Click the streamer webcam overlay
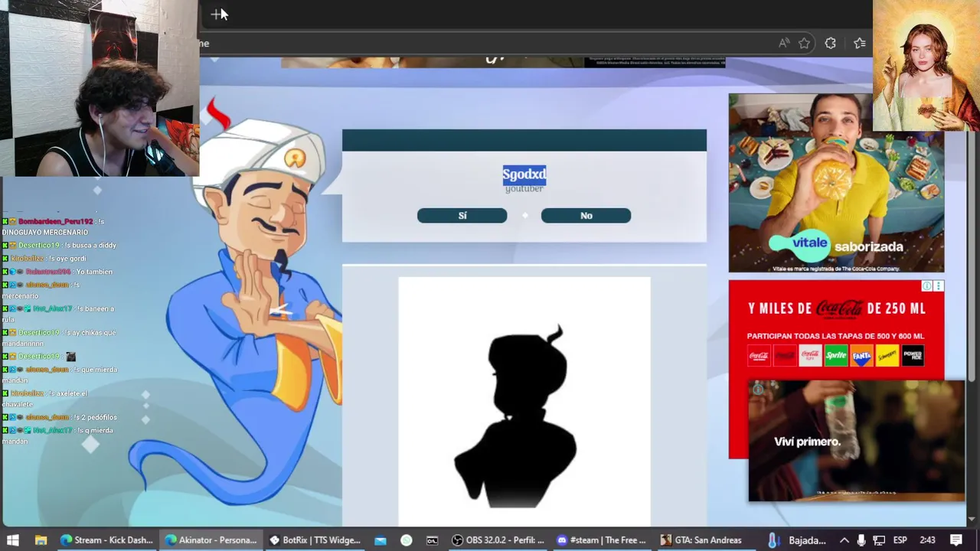This screenshot has height=551, width=980. (x=100, y=88)
